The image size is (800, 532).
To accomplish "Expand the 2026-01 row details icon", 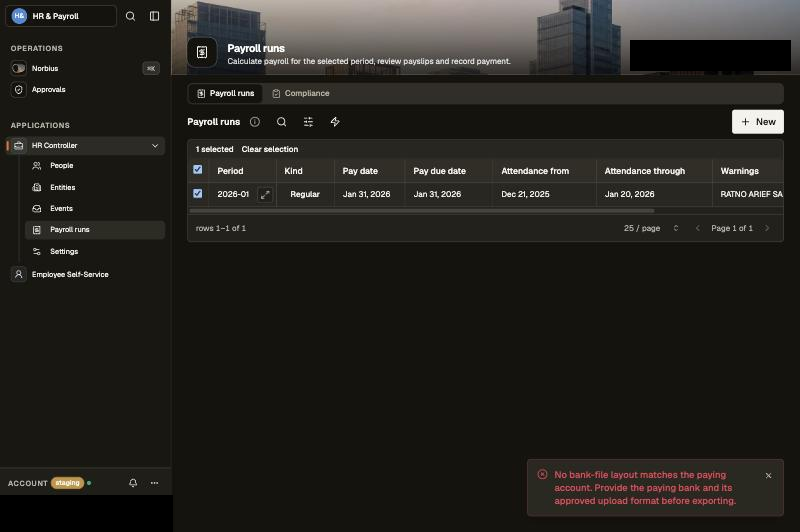I will click(265, 195).
